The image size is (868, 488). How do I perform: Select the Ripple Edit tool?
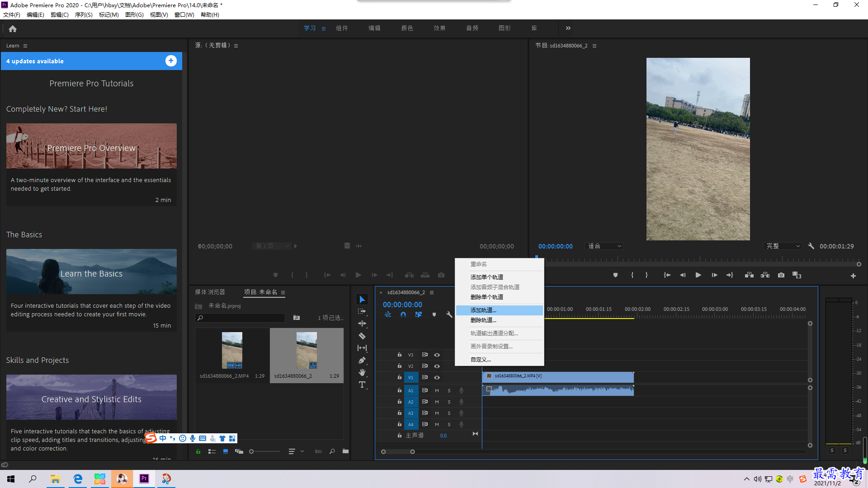coord(362,324)
